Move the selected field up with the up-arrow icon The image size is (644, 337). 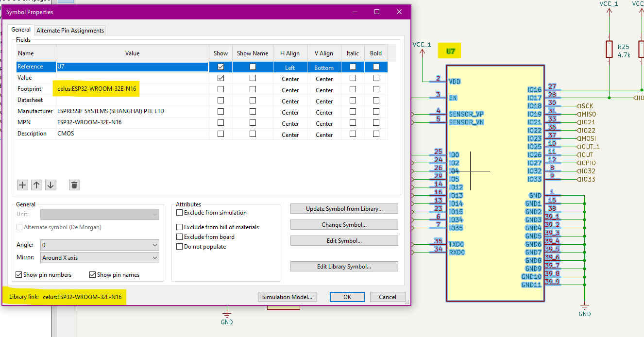click(36, 185)
